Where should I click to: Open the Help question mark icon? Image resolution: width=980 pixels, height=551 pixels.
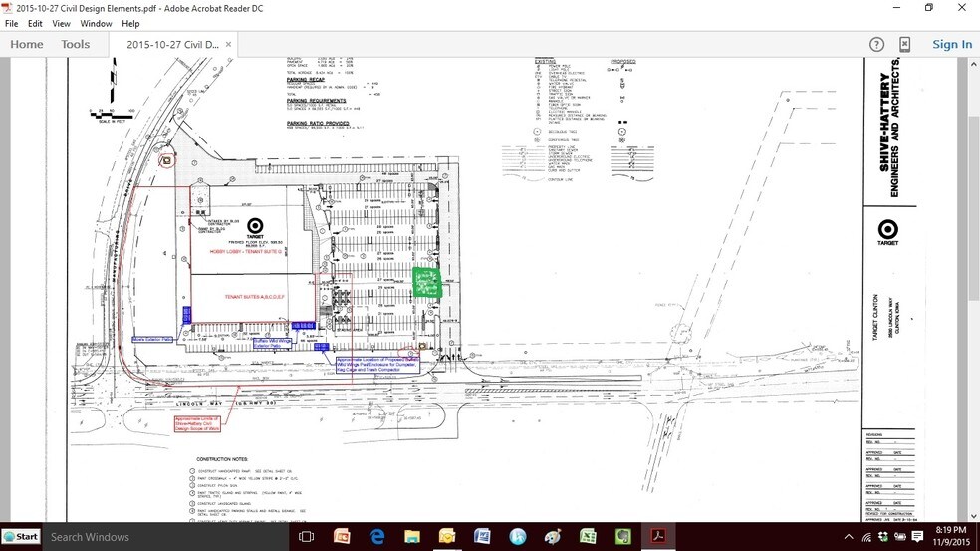pyautogui.click(x=876, y=44)
